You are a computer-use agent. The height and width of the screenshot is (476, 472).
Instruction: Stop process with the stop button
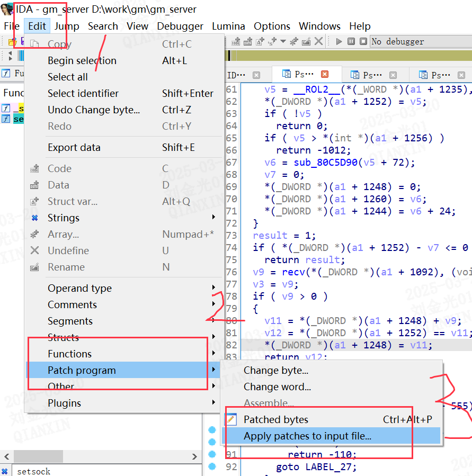(x=363, y=41)
